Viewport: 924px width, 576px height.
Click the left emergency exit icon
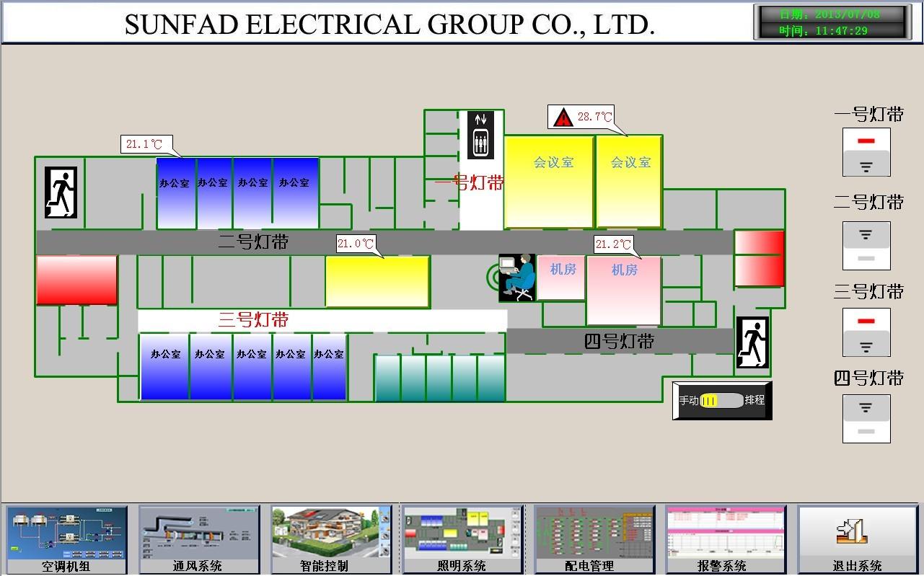[61, 192]
